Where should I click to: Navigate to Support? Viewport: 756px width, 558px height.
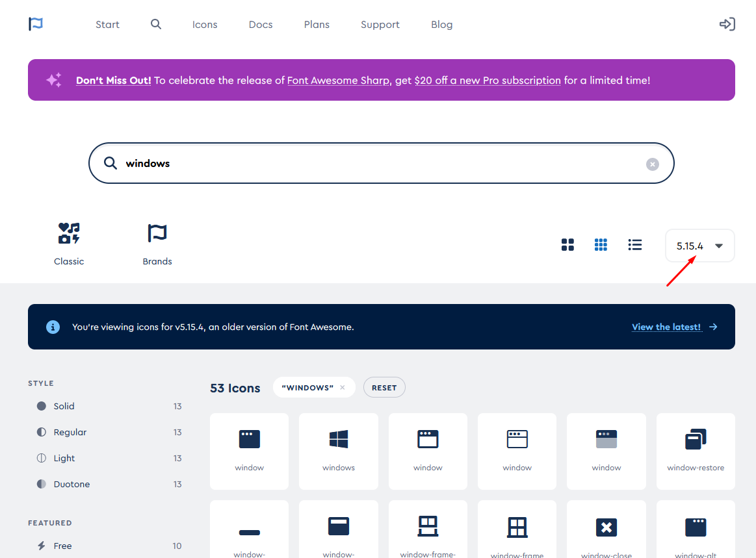point(380,25)
